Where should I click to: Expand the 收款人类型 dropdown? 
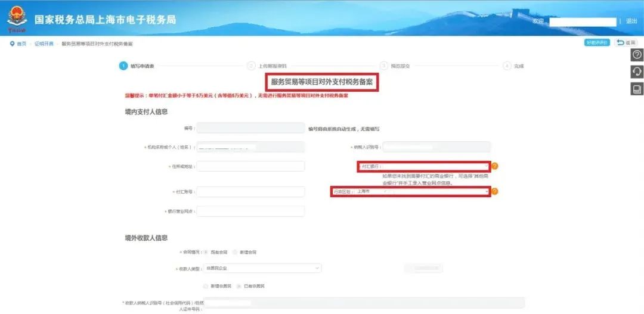point(262,268)
